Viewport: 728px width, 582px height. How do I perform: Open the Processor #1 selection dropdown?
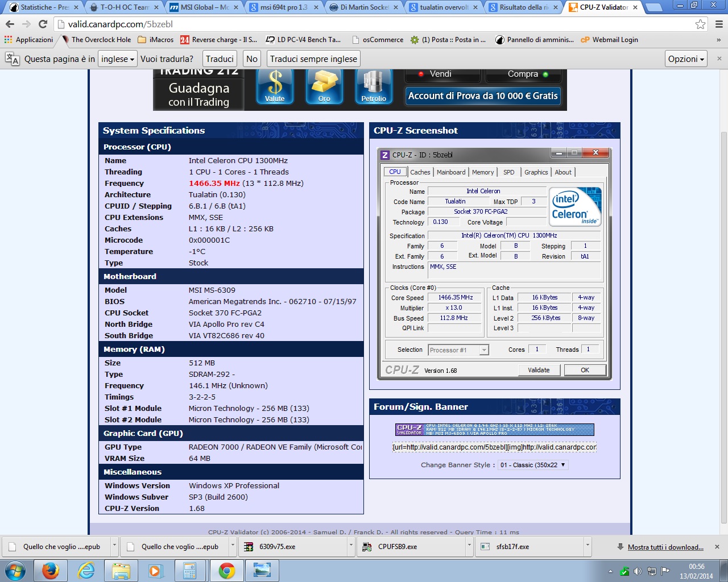tap(458, 350)
